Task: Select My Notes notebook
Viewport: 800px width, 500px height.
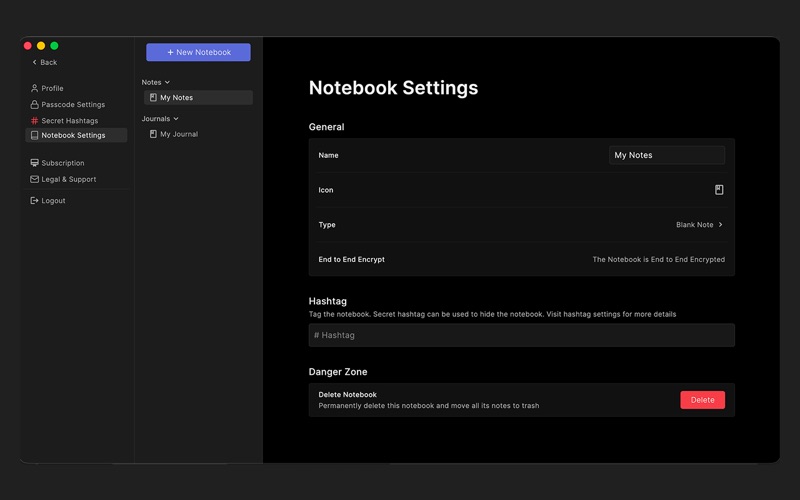Action: [x=198, y=97]
